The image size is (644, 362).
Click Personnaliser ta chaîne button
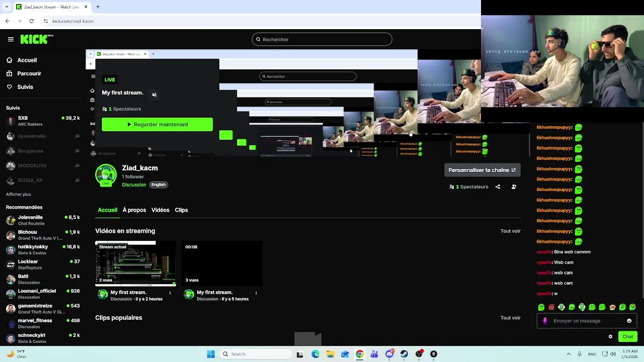point(482,170)
